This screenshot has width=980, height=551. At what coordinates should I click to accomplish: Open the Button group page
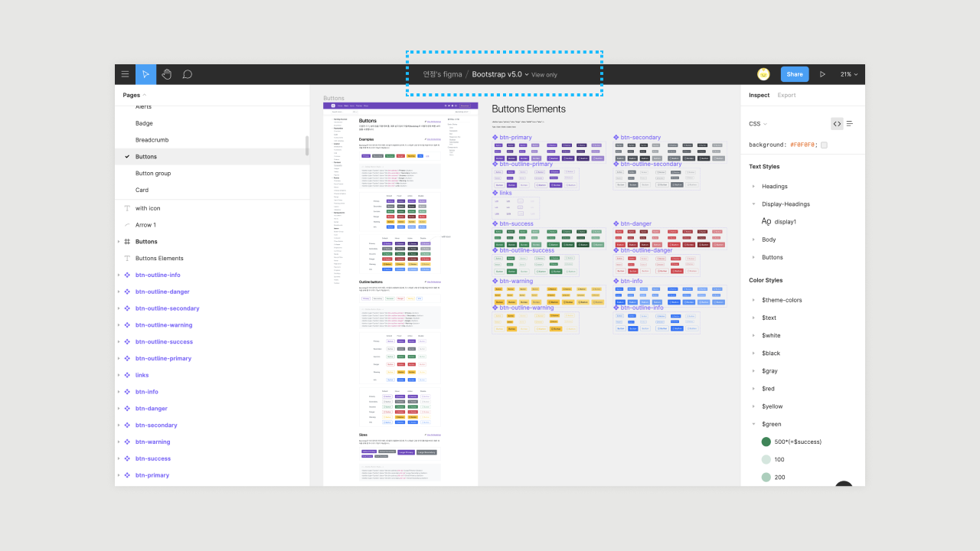point(153,174)
